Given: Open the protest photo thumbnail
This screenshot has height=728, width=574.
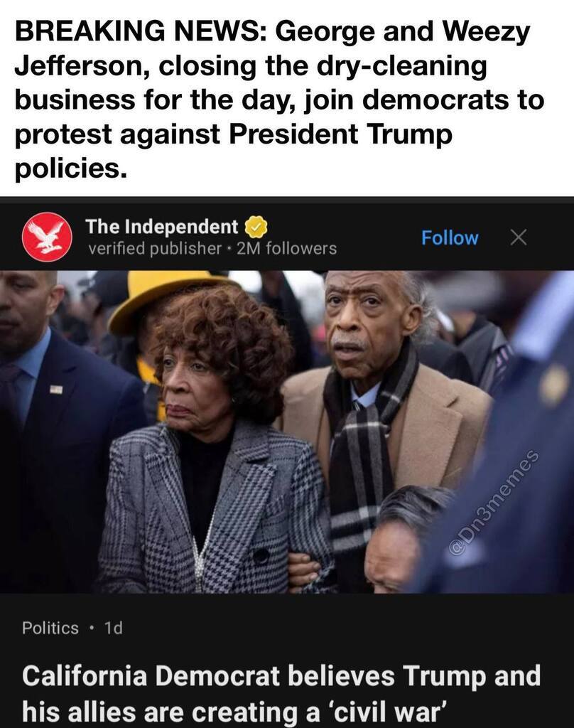Looking at the screenshot, I should click(287, 432).
